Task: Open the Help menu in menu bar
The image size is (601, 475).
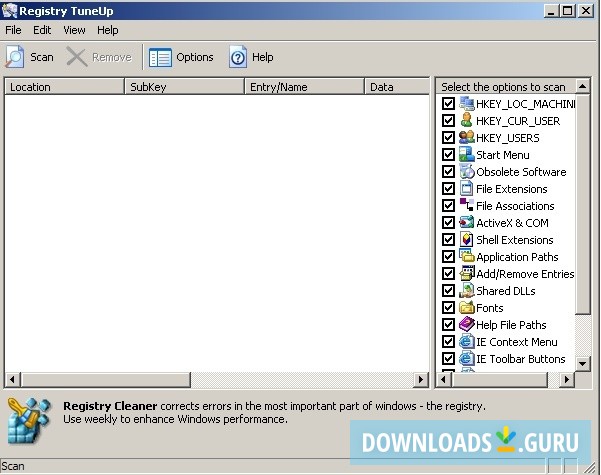Action: 108,30
